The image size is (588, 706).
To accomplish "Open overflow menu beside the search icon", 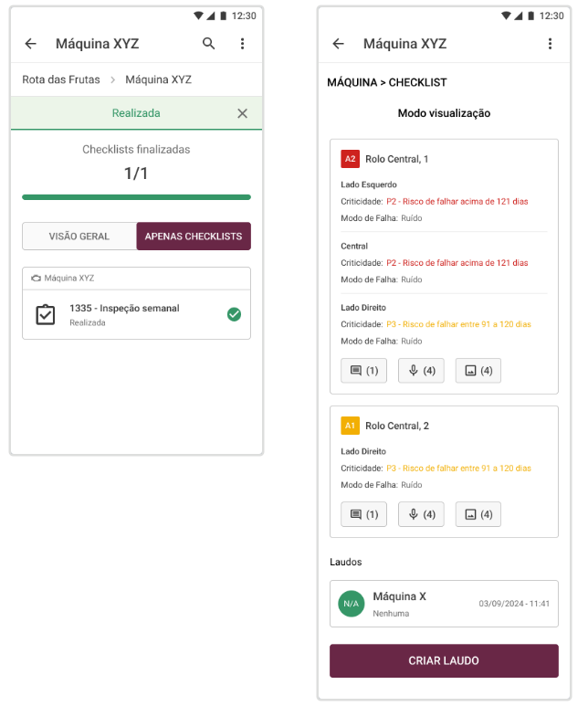I will (x=242, y=44).
